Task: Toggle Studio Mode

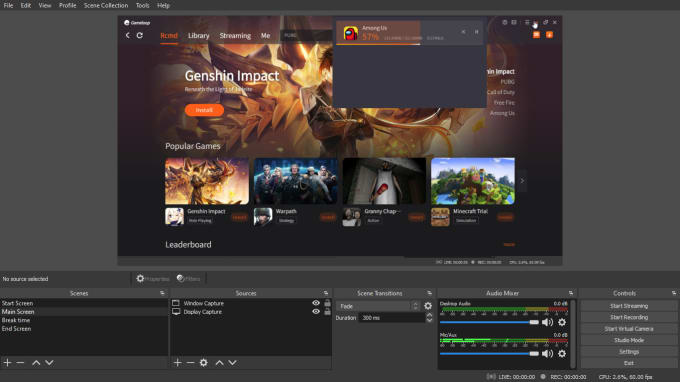Action: click(629, 340)
